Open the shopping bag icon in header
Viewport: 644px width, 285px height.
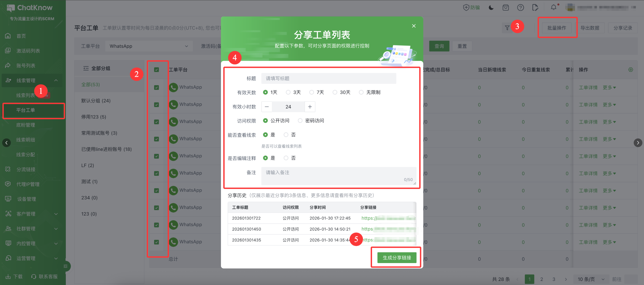click(x=506, y=8)
